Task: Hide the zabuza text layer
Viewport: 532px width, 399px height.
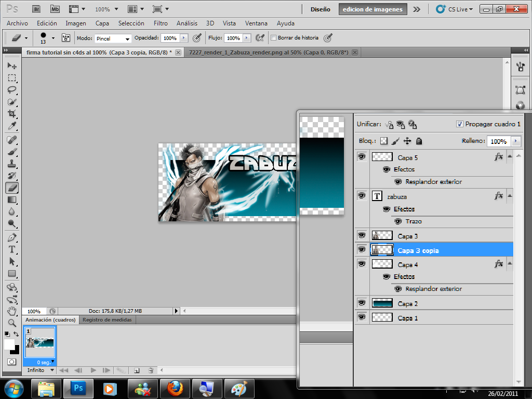Action: click(x=362, y=195)
